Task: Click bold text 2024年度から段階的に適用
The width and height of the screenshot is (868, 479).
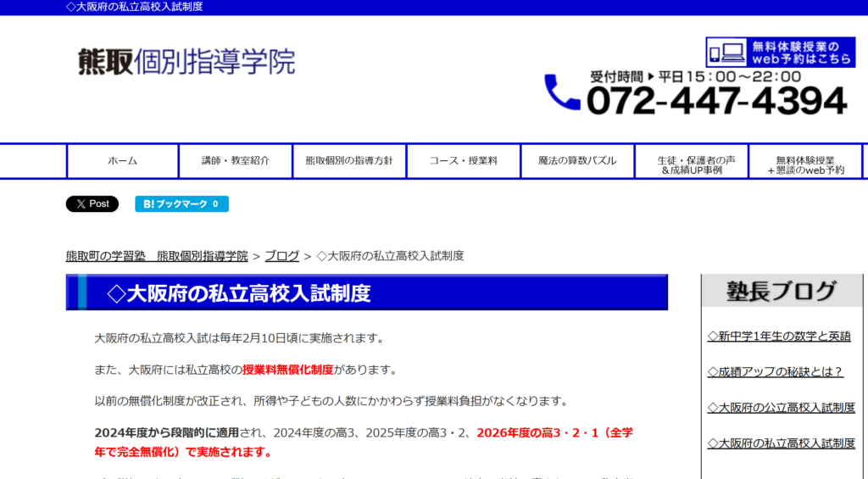Action: coord(167,432)
